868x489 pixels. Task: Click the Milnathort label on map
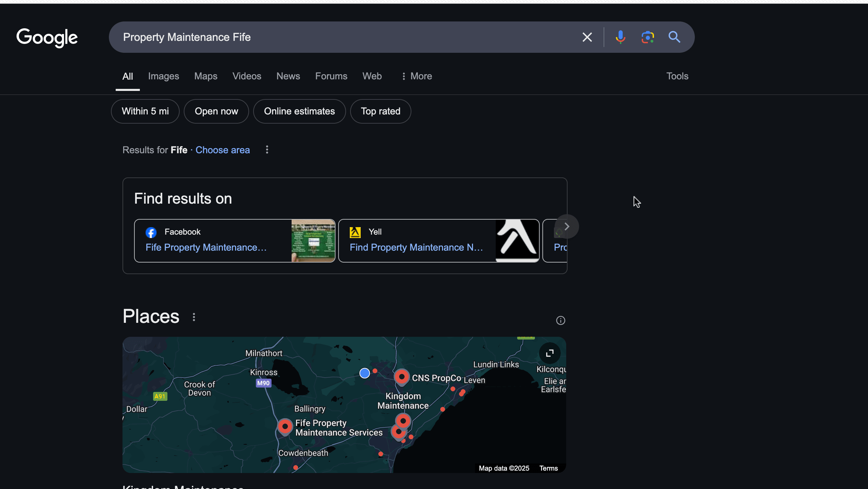pos(264,353)
